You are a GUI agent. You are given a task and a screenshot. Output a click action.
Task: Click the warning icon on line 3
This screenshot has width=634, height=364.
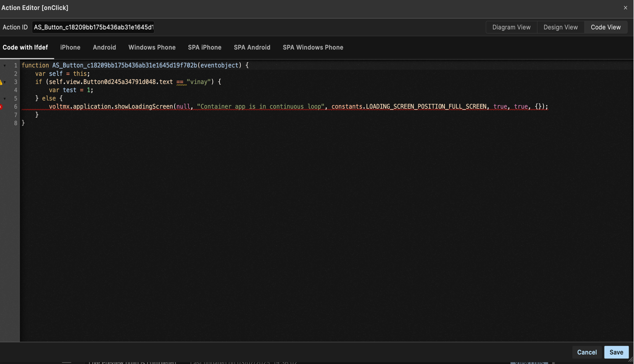coord(1,82)
